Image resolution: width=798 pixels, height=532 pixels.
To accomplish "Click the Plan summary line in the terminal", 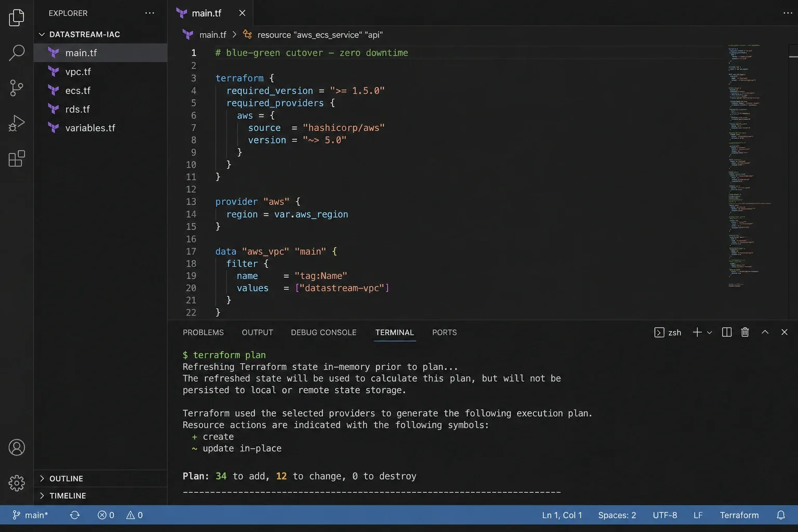I will pos(299,476).
